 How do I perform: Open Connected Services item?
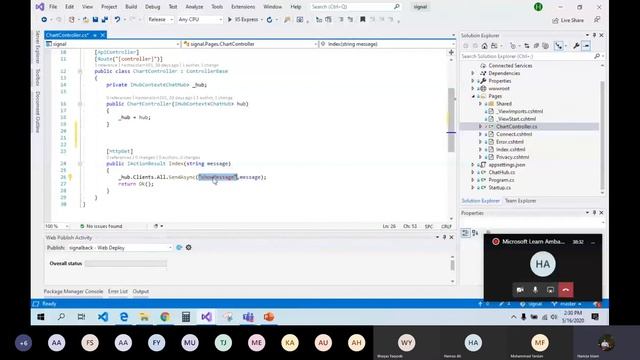[x=510, y=66]
